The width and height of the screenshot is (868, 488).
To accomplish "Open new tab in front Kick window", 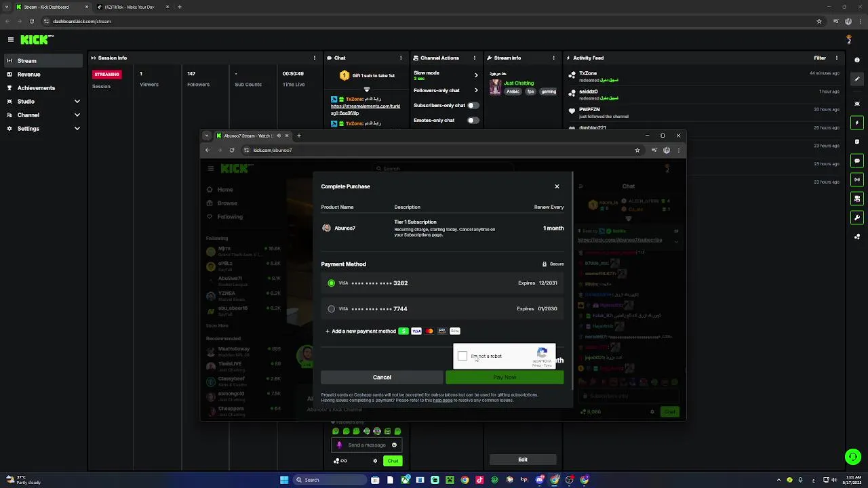I will pyautogui.click(x=298, y=136).
